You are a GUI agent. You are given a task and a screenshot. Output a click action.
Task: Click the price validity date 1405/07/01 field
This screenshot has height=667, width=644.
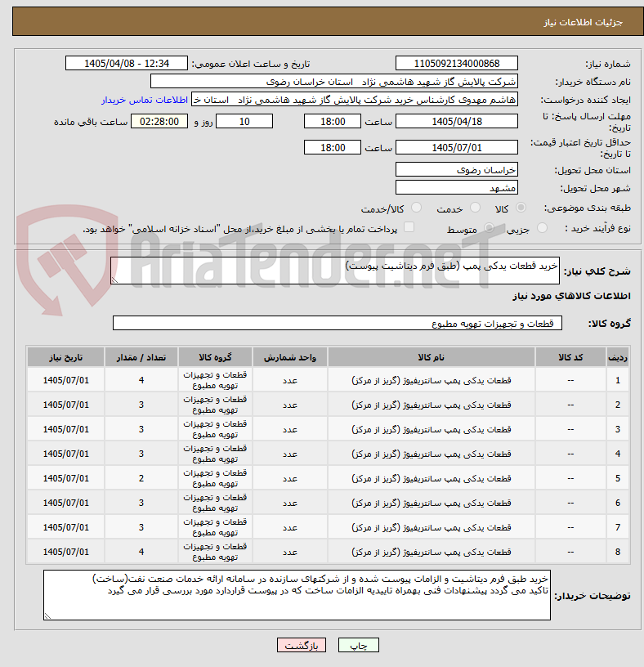456,148
